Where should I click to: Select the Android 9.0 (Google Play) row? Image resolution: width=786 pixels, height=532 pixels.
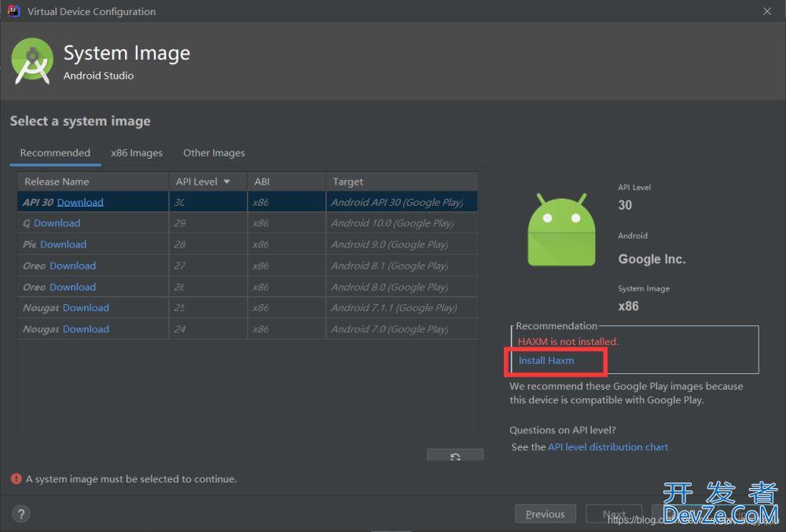point(248,244)
